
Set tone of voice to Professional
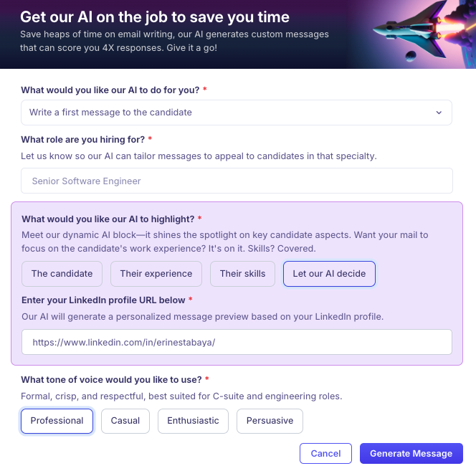pyautogui.click(x=57, y=421)
